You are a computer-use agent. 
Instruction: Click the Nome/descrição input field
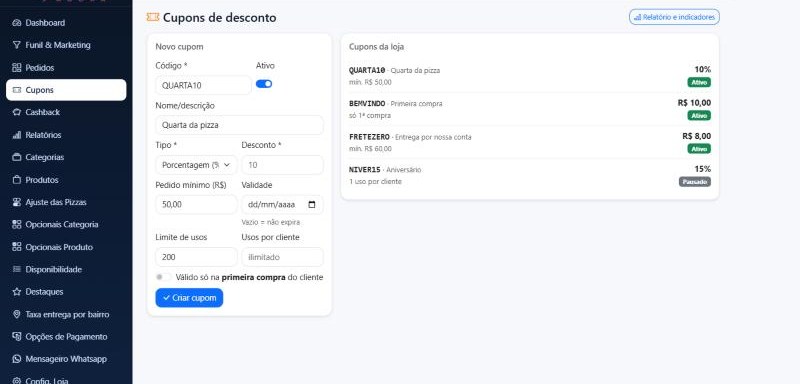(239, 125)
